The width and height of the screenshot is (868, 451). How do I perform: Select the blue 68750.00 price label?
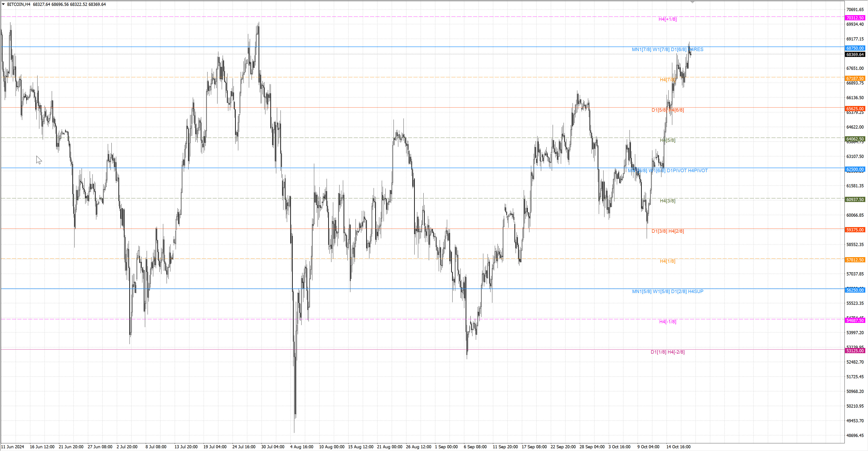855,48
